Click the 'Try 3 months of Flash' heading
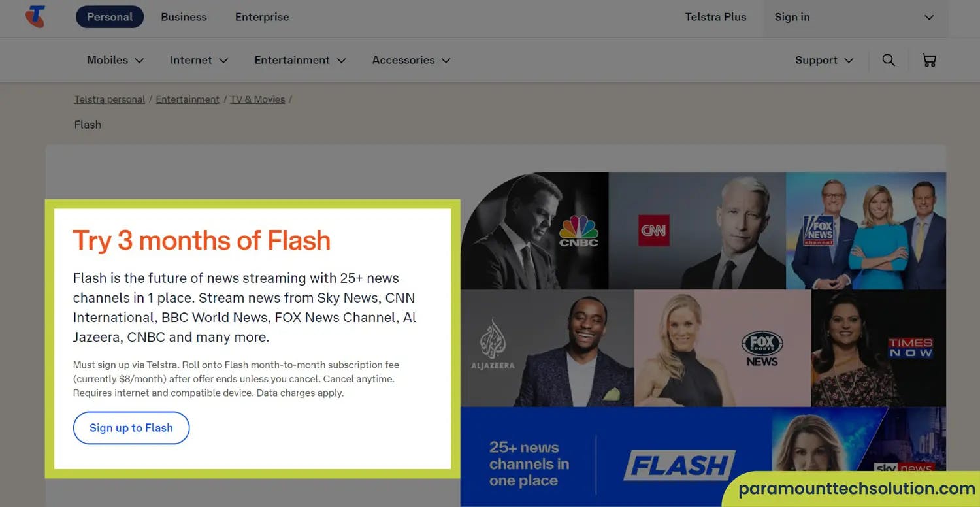Image resolution: width=980 pixels, height=507 pixels. tap(201, 240)
